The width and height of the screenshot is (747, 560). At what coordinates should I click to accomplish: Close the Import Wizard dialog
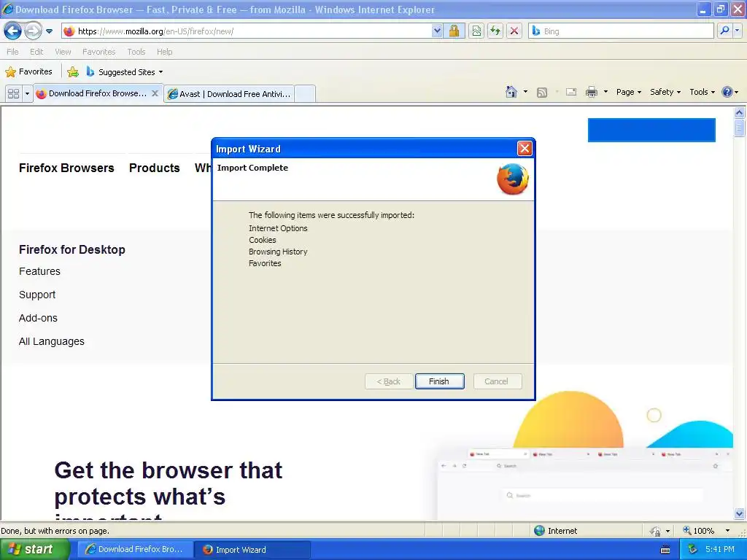click(525, 149)
